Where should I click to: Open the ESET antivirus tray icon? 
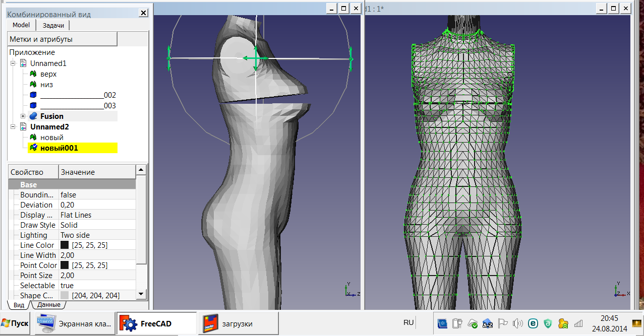click(533, 323)
